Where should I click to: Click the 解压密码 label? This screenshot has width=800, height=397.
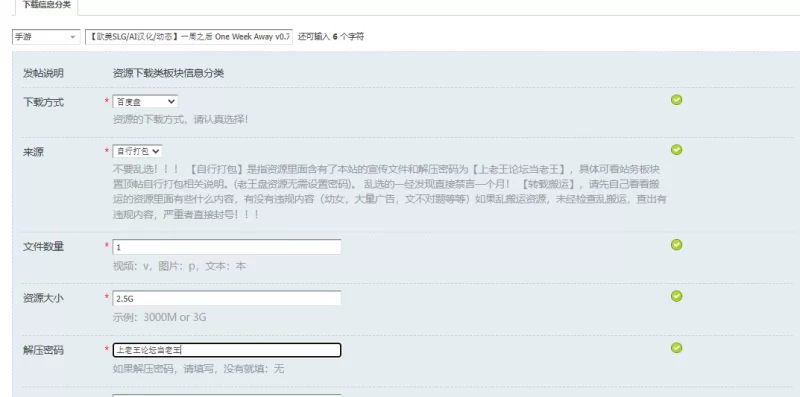[x=43, y=350]
